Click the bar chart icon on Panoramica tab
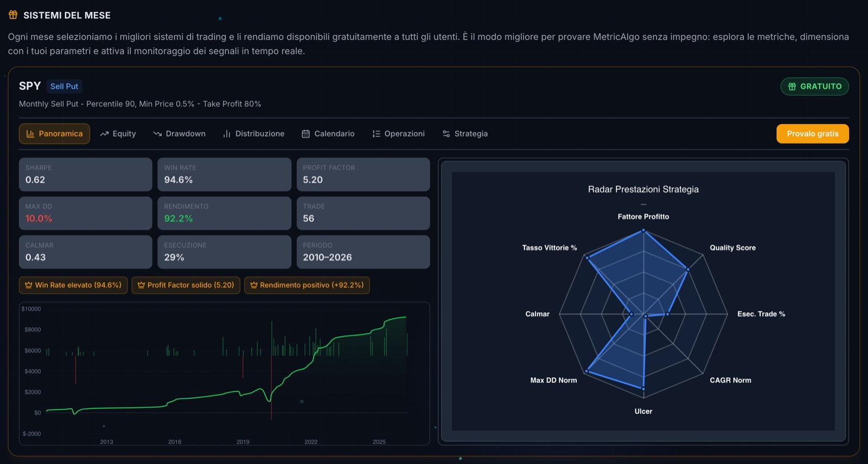This screenshot has height=464, width=868. coord(30,134)
